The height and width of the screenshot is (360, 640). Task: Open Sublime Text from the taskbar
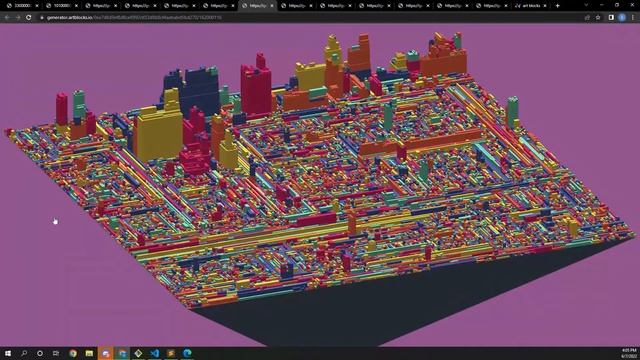[x=171, y=353]
